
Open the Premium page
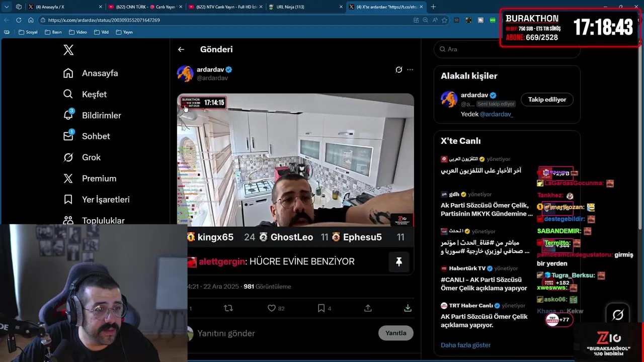click(90, 178)
